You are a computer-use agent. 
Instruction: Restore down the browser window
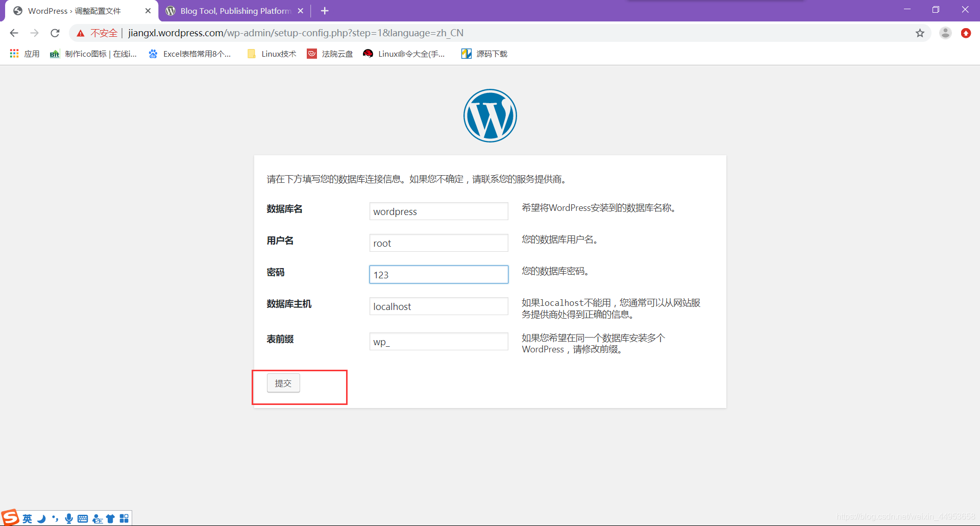(x=936, y=10)
